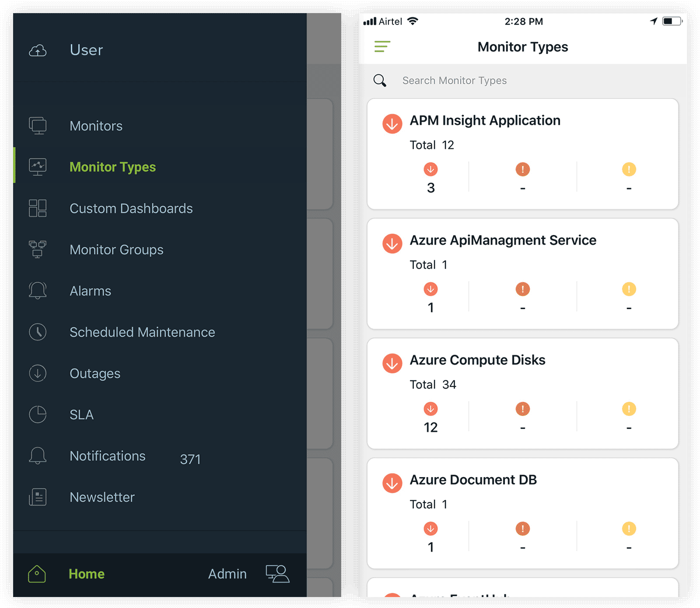Click the Monitor Types chart icon
The height and width of the screenshot is (608, 700).
(38, 167)
